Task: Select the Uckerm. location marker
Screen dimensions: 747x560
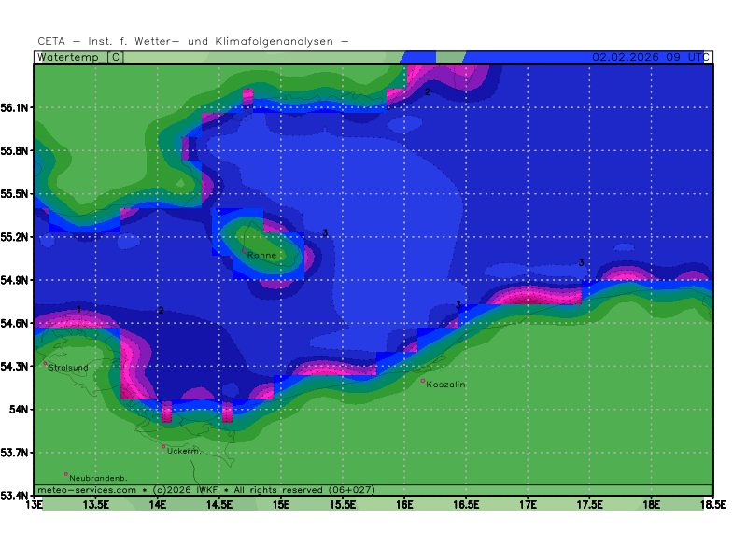Action: click(164, 447)
